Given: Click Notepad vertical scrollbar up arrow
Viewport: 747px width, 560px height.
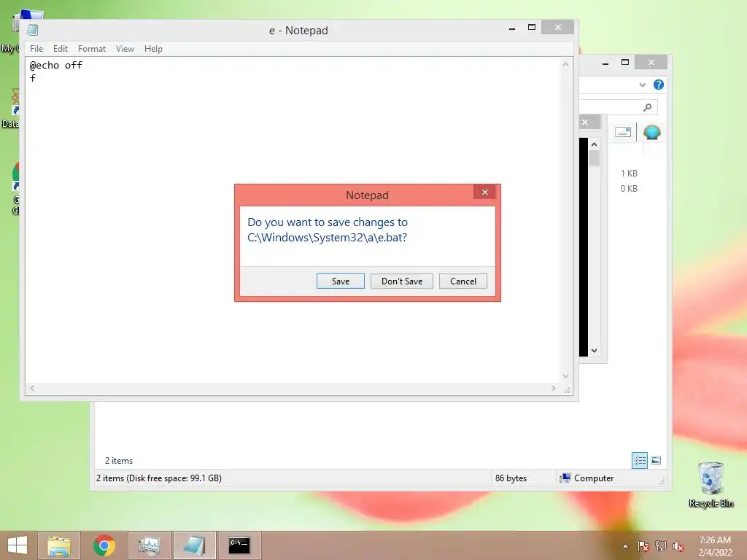Looking at the screenshot, I should (565, 64).
